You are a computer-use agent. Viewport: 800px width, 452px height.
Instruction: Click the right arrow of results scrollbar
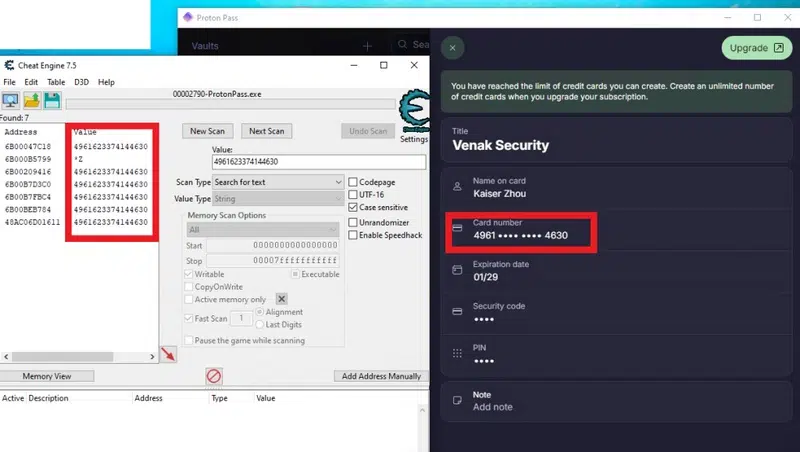click(x=152, y=357)
